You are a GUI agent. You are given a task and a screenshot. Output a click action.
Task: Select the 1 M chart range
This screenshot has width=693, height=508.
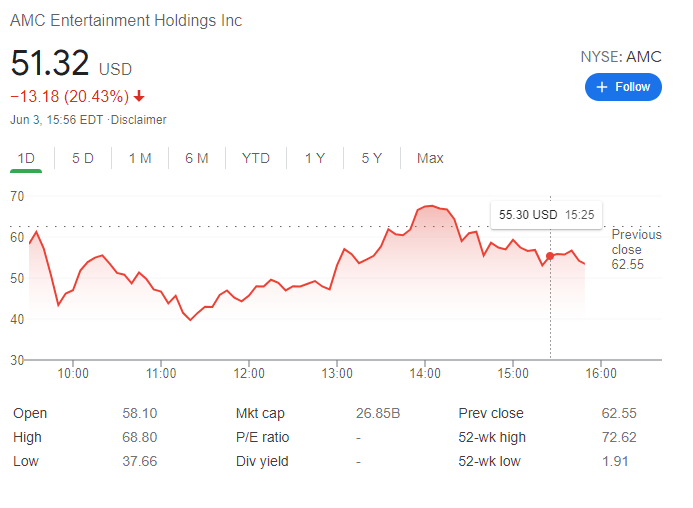(x=140, y=158)
